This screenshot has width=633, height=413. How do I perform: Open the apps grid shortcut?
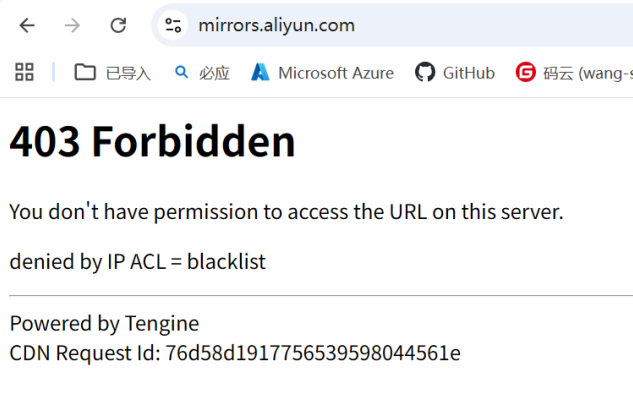pos(24,72)
